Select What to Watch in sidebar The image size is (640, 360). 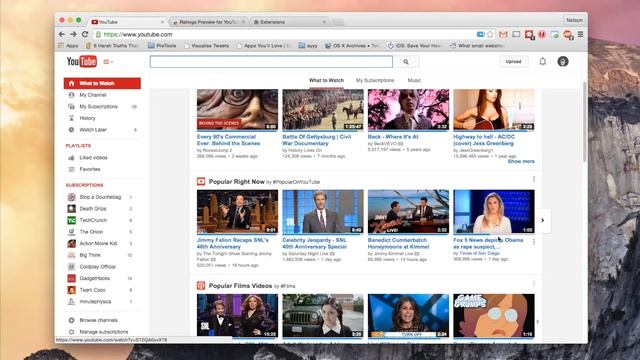click(x=102, y=83)
